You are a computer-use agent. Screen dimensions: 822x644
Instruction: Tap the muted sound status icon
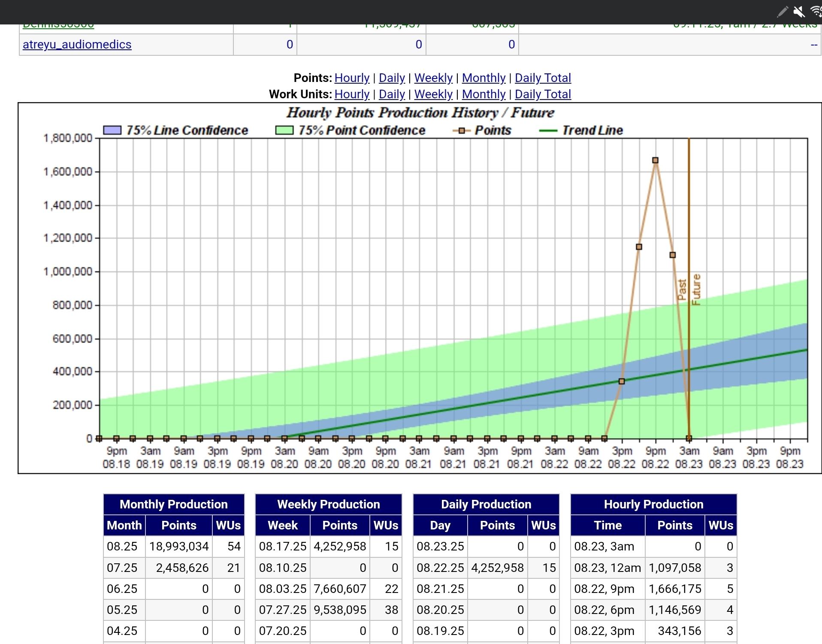799,12
